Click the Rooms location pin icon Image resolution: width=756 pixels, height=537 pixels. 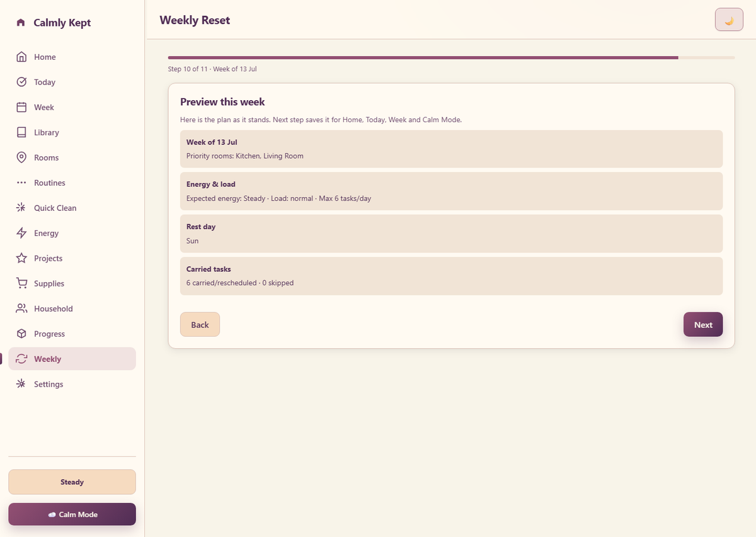click(21, 157)
